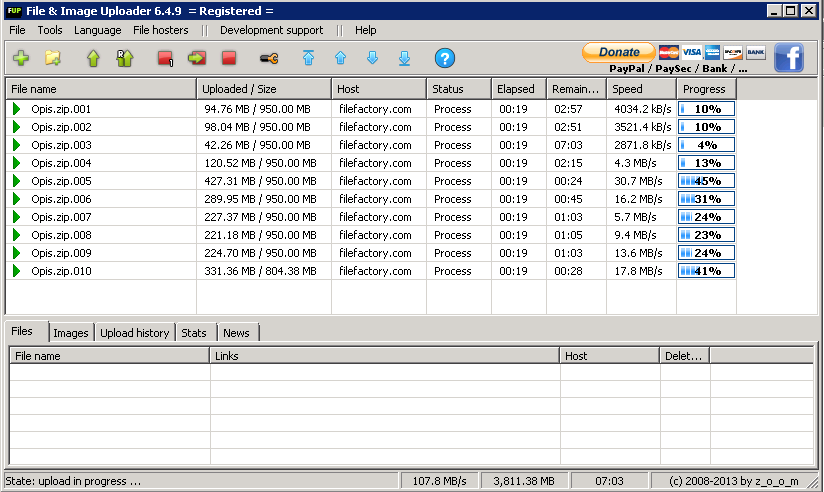The height and width of the screenshot is (492, 824).
Task: Move selected item down one position
Action: tap(372, 58)
